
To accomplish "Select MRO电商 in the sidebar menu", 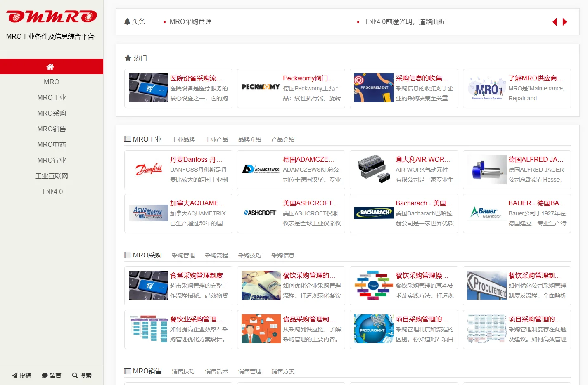I will point(52,145).
